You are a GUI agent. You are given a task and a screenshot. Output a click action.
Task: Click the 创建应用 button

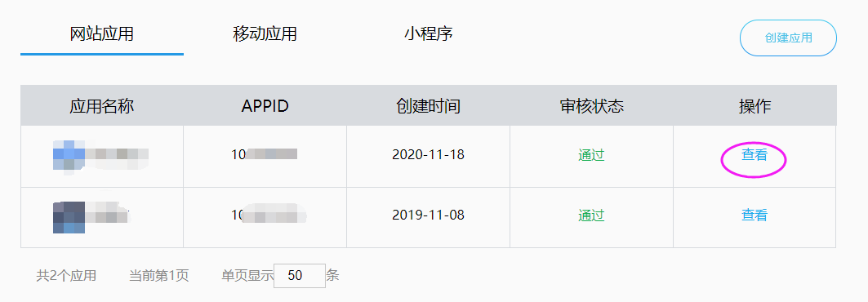click(788, 38)
